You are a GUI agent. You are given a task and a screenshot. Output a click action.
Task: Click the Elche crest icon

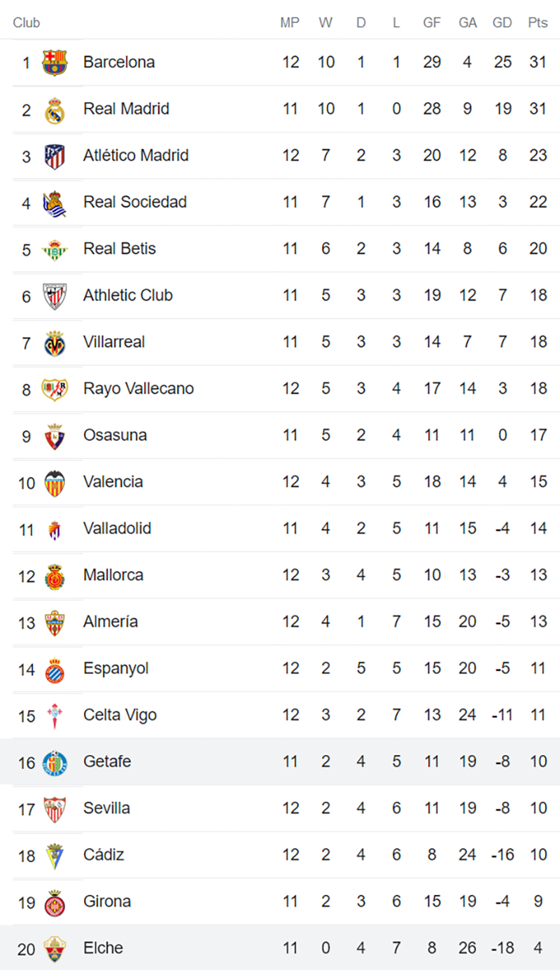(x=54, y=948)
